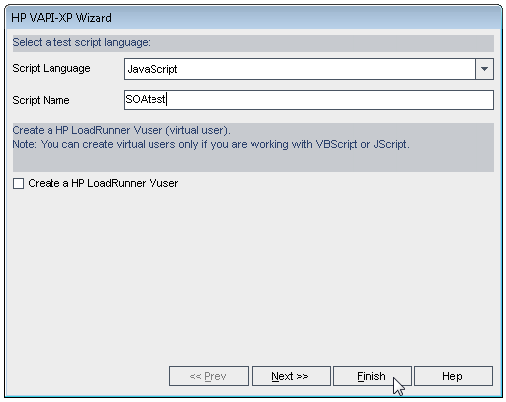
Task: Click the gray info panel below the note
Action: 253,162
